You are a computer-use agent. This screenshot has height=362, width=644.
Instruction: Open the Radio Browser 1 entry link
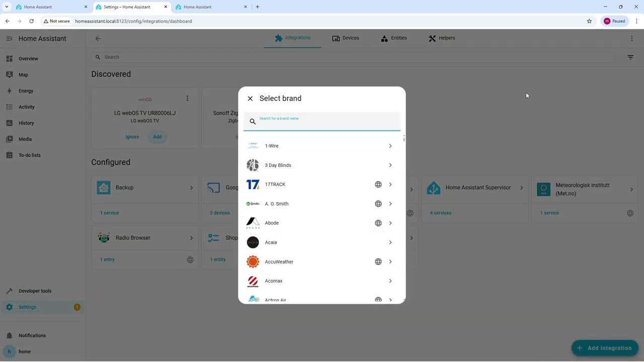tap(107, 259)
